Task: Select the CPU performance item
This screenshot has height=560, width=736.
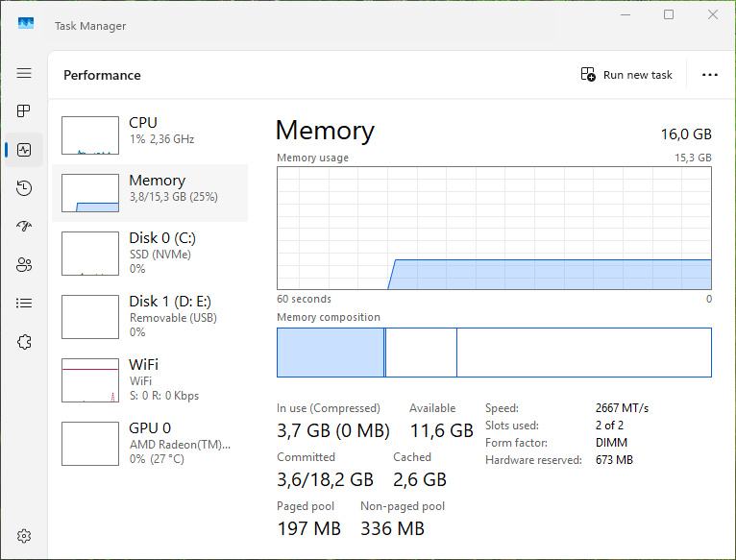Action: coord(150,135)
